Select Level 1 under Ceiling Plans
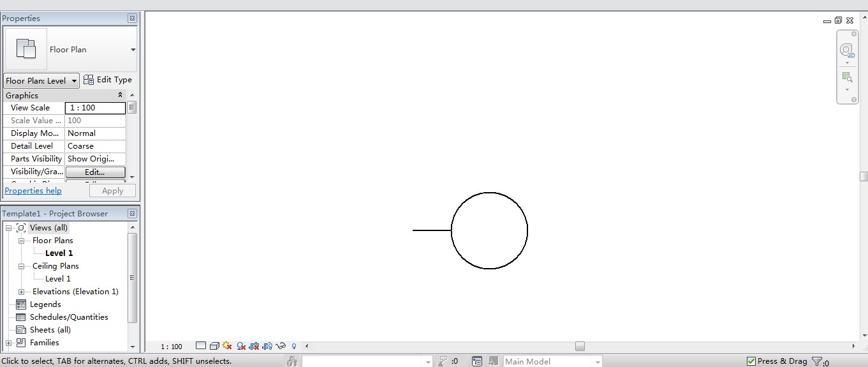 (x=58, y=279)
